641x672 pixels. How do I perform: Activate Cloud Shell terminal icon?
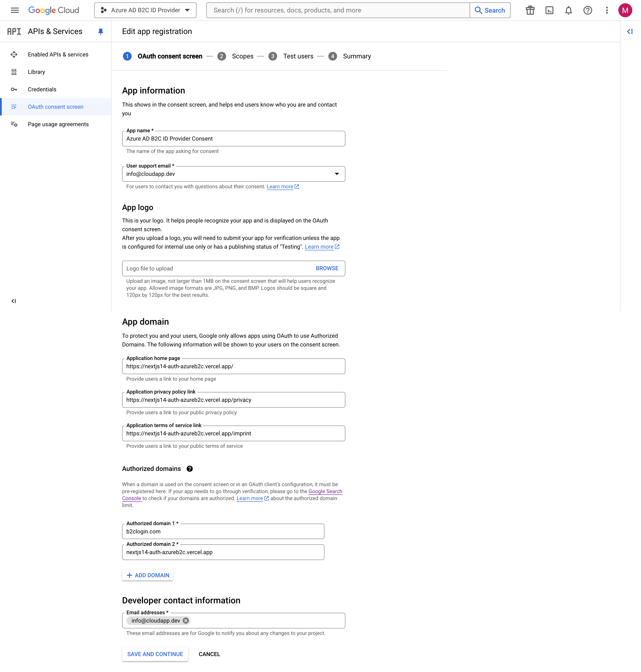click(549, 10)
